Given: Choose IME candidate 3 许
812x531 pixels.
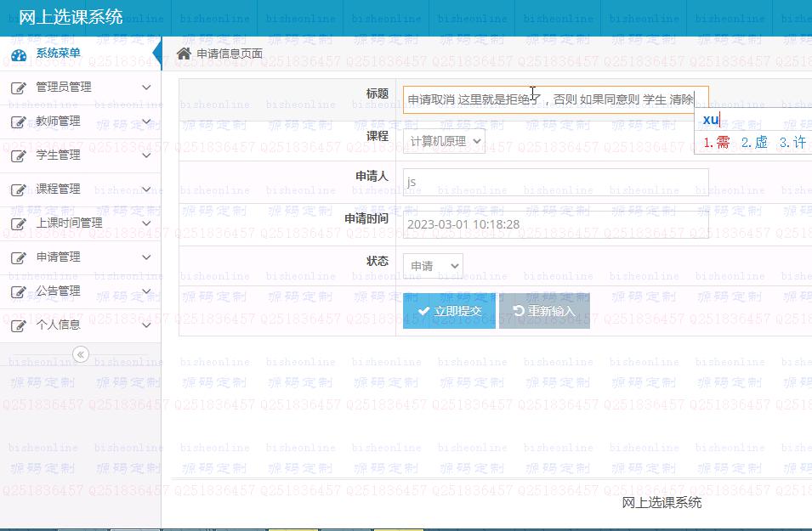Looking at the screenshot, I should [792, 143].
